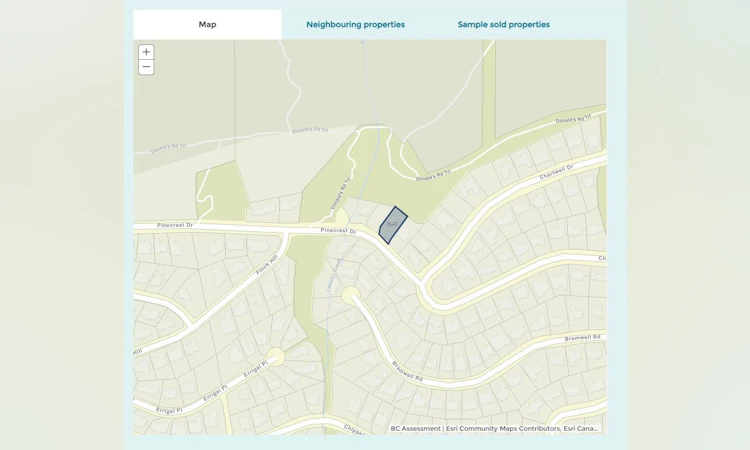Click the Errigal Pl cul-de-sac circle
The height and width of the screenshot is (450, 750).
pyautogui.click(x=276, y=357)
